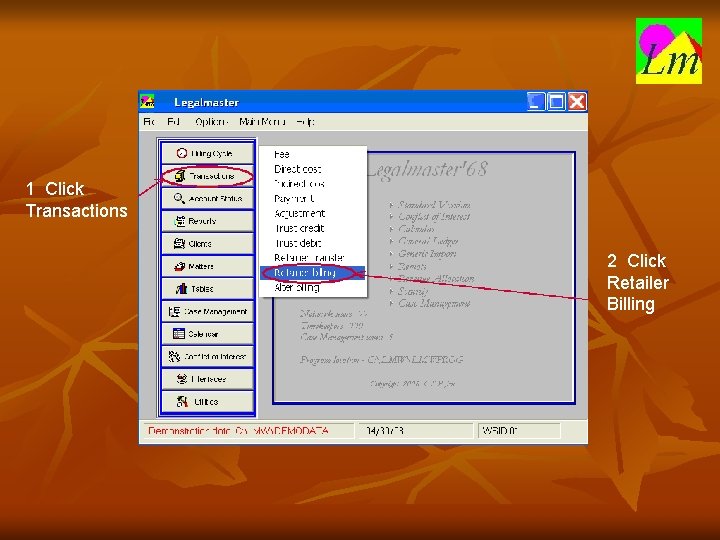Maximize the Legalmaster window
Screen dimensions: 720x540
point(556,101)
